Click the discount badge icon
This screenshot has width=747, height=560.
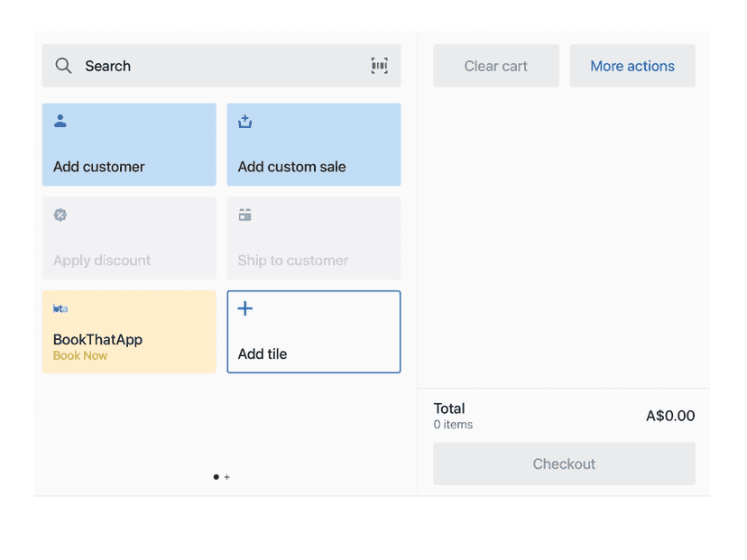[x=60, y=215]
